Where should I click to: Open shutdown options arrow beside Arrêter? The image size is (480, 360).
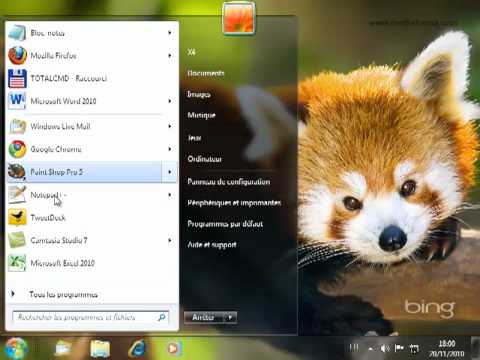click(230, 318)
